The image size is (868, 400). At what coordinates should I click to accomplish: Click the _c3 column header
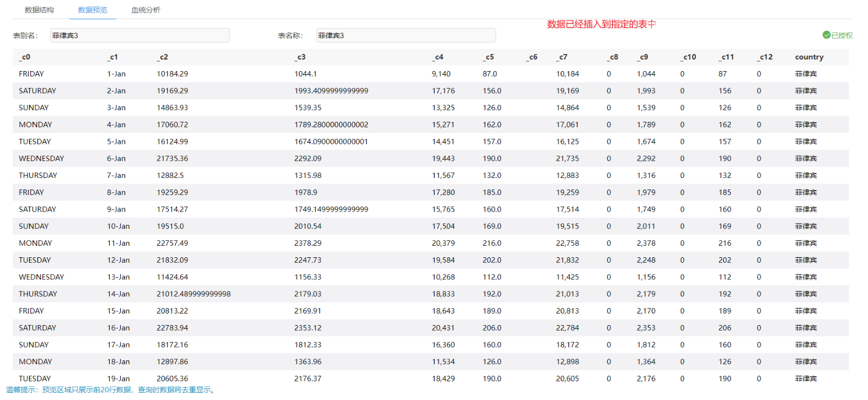click(x=300, y=57)
